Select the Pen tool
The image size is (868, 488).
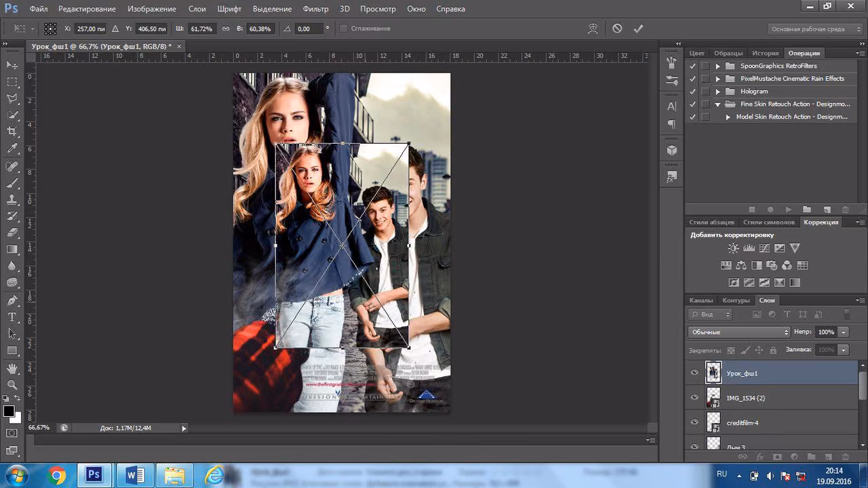pyautogui.click(x=12, y=300)
